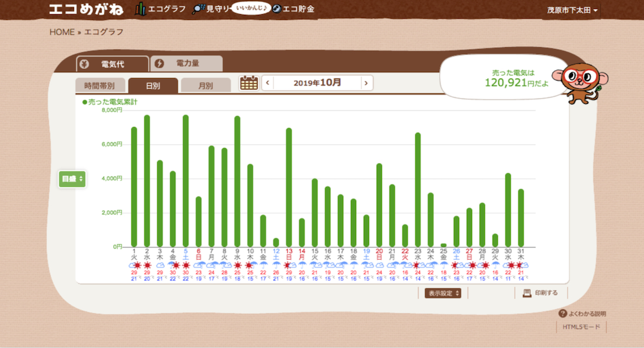The image size is (644, 348).
Task: Open the 見守り magnifier icon
Action: (x=198, y=8)
